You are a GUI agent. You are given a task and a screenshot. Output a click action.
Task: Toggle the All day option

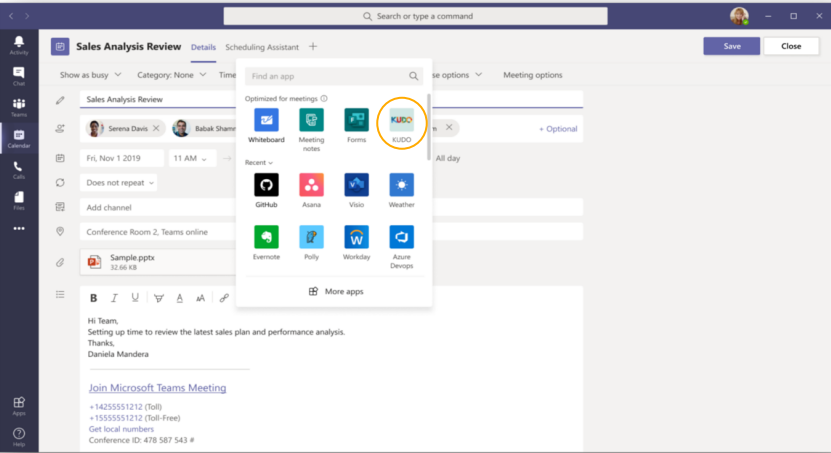[x=448, y=158]
